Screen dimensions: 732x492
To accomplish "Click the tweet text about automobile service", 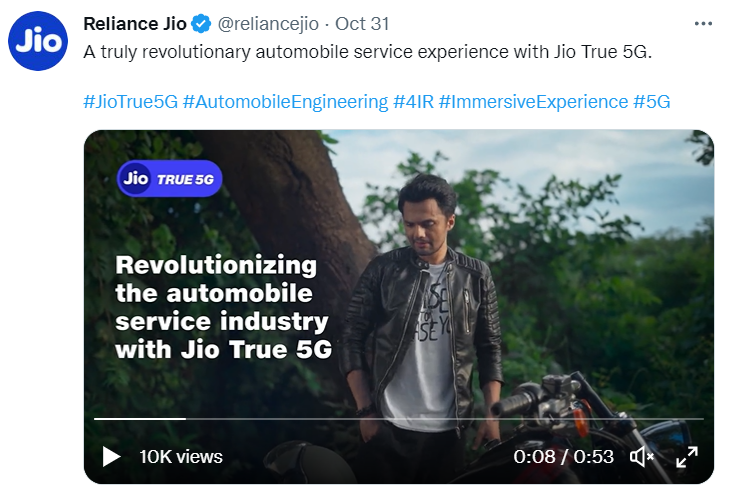I will coord(367,52).
